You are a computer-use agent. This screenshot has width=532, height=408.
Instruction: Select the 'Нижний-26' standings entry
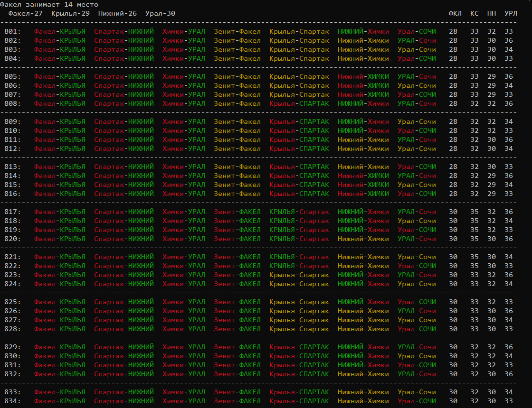(x=117, y=14)
